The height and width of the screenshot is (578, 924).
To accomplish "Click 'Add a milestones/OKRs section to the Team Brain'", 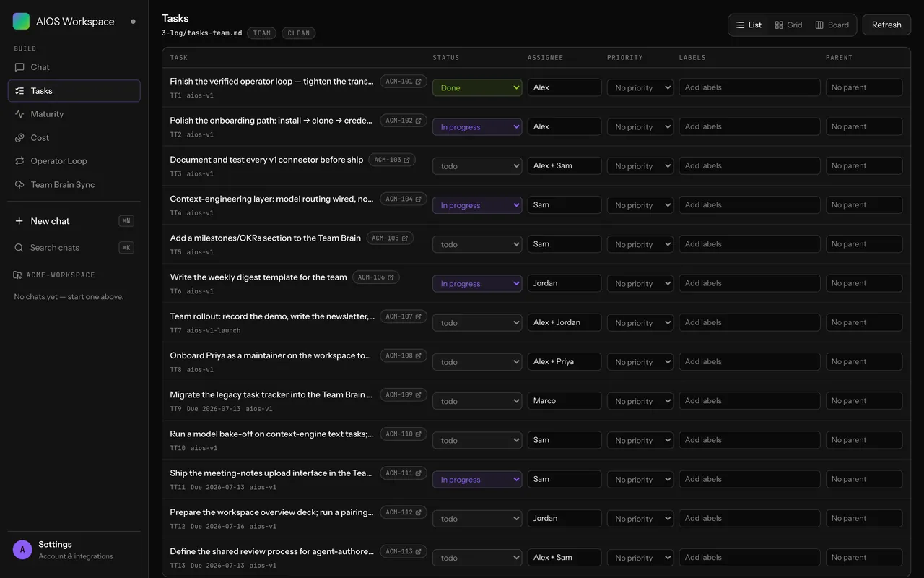I will 265,238.
